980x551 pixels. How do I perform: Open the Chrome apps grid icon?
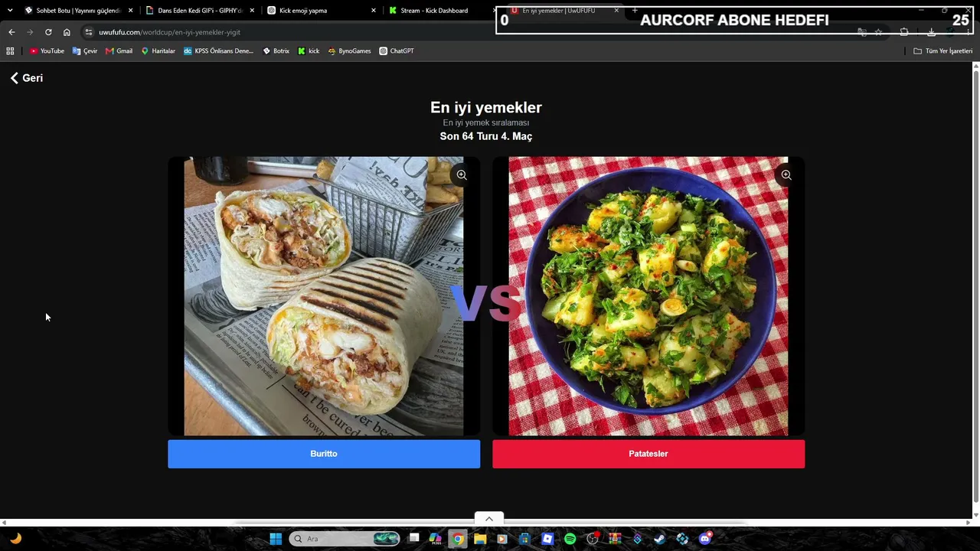click(10, 51)
